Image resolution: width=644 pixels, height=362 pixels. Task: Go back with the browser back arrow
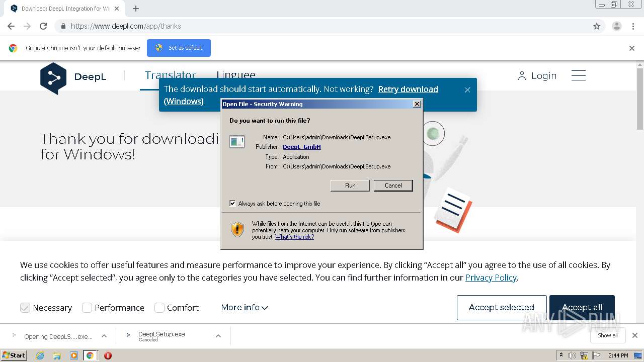(11, 26)
